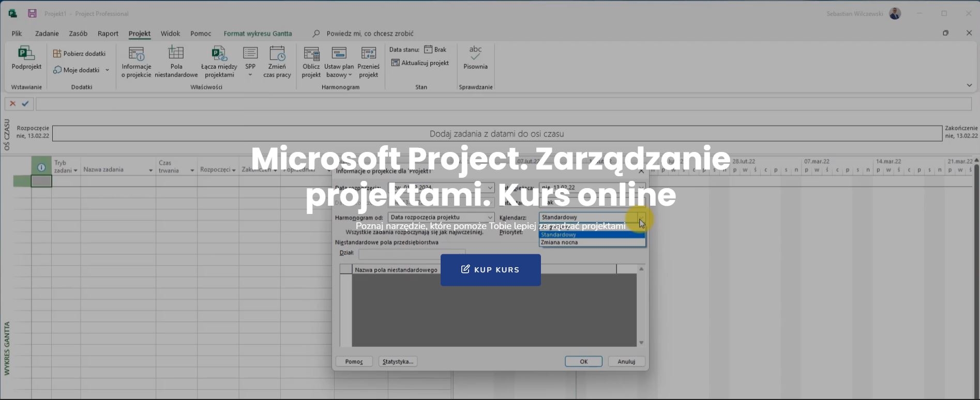
Task: Click Ustaw plan bazowy icon
Action: click(339, 53)
